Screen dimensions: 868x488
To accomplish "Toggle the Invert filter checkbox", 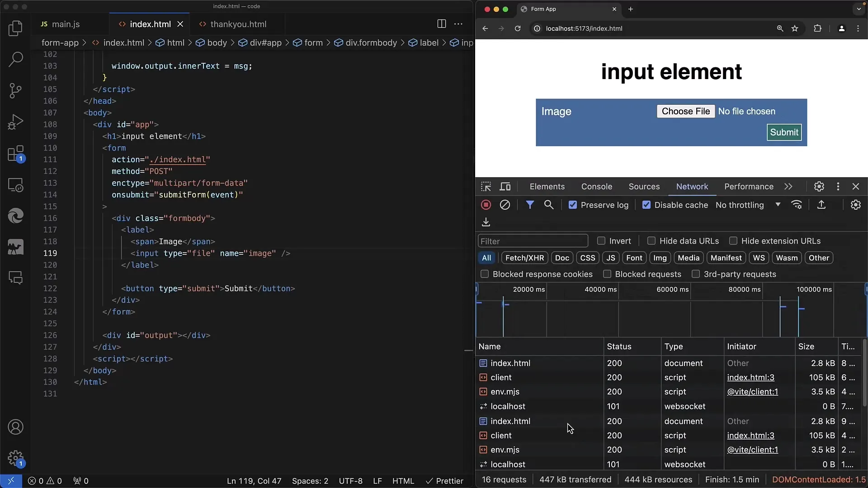I will (601, 241).
